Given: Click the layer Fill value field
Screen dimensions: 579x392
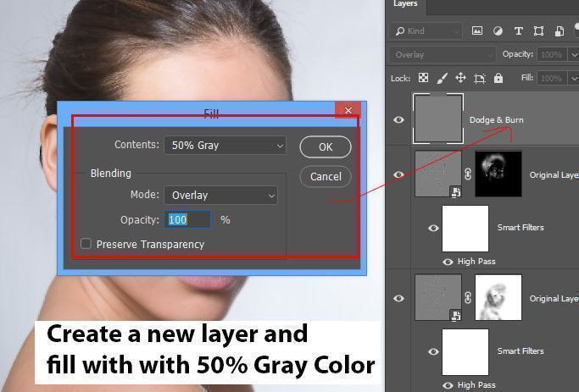Looking at the screenshot, I should [552, 78].
